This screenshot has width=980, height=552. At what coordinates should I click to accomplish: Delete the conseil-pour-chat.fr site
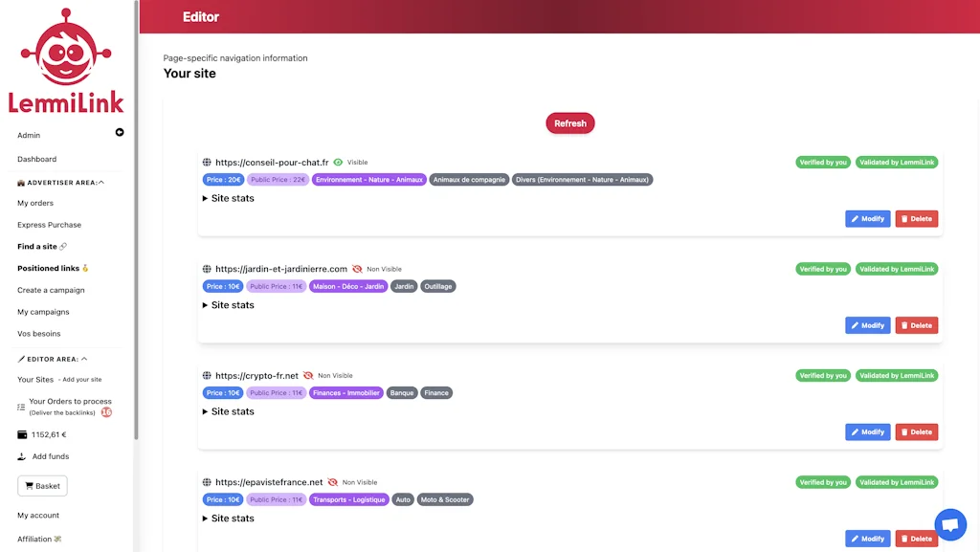916,218
